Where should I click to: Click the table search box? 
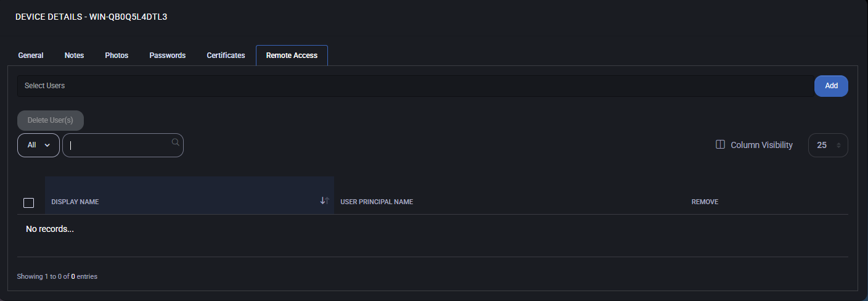pos(123,146)
